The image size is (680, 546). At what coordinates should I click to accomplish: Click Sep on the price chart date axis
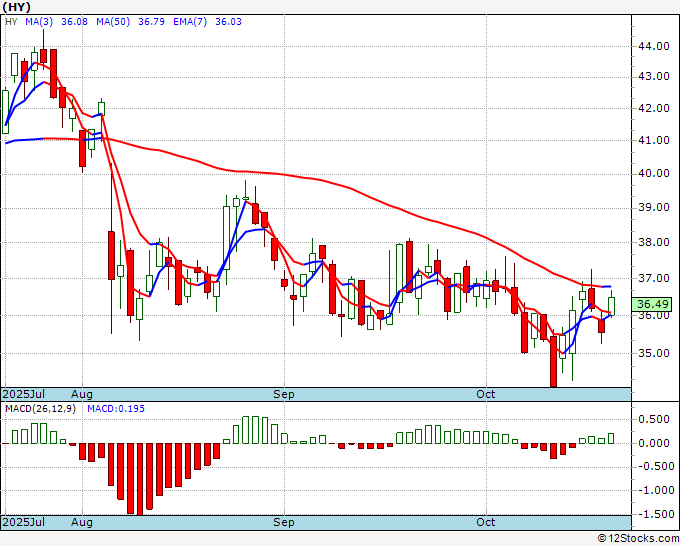[x=284, y=394]
